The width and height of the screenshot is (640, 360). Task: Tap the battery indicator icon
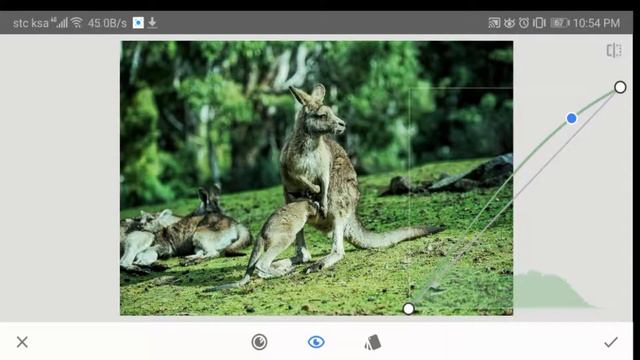coord(560,23)
